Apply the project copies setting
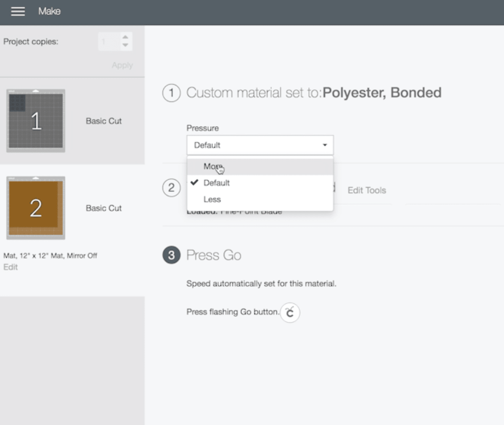The width and height of the screenshot is (504, 425). coord(122,65)
